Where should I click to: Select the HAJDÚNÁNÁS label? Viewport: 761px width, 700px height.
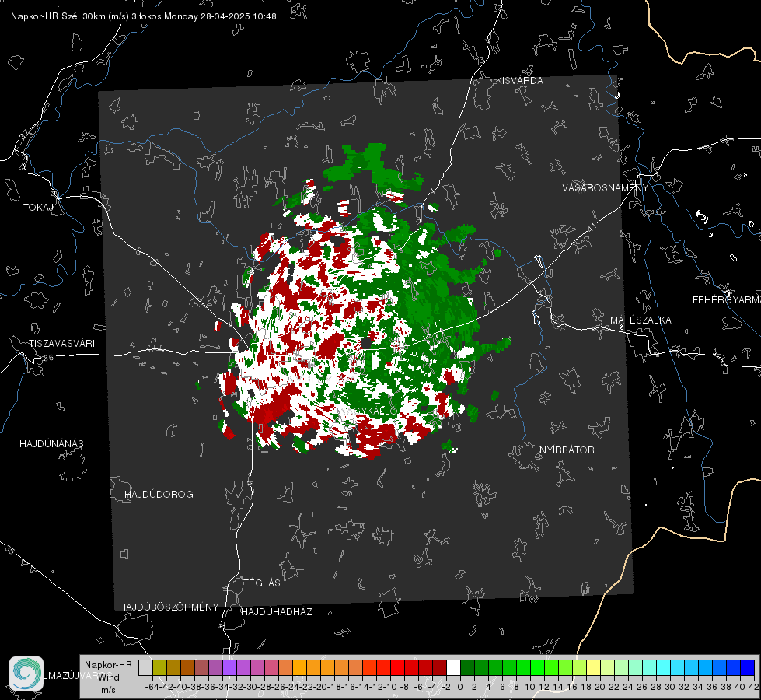click(51, 443)
